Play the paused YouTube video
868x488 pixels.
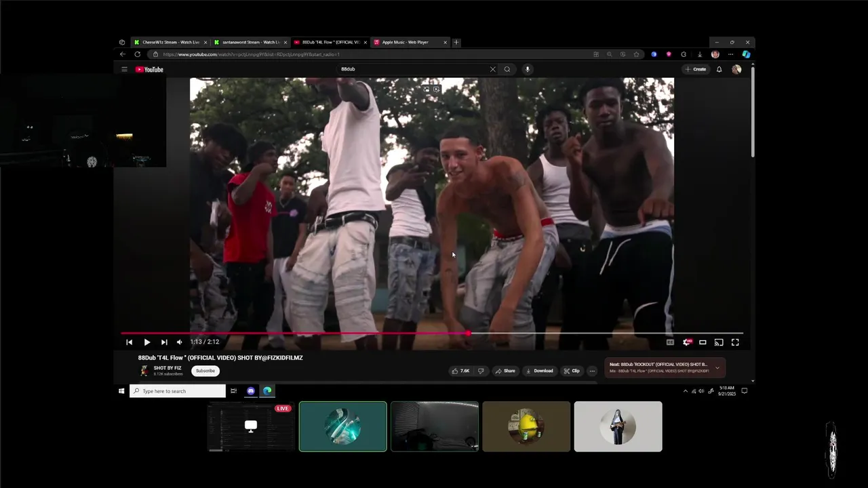tap(146, 342)
